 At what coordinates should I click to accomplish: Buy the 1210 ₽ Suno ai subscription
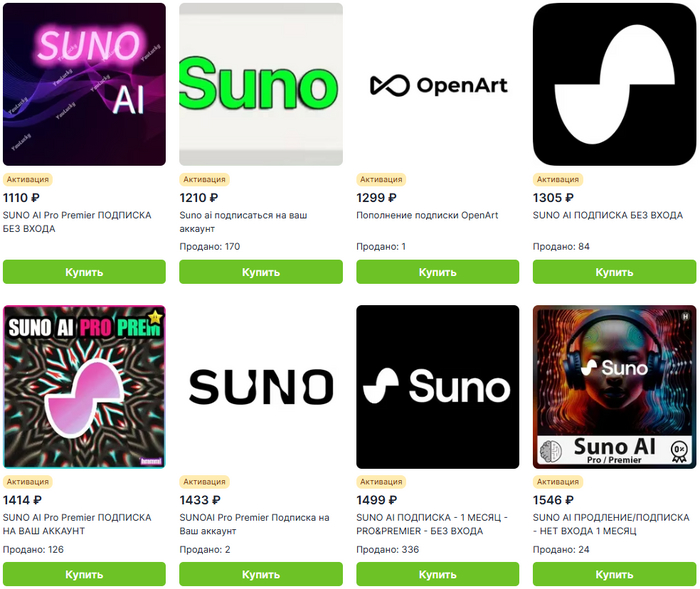pos(261,272)
